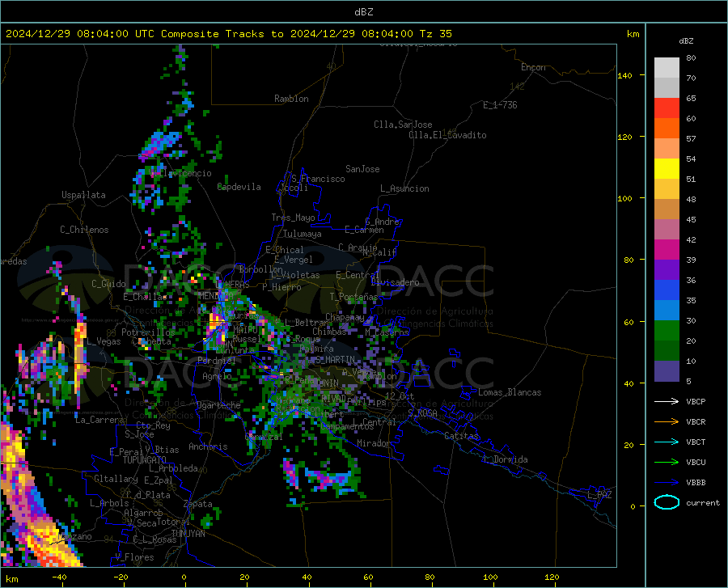This screenshot has height=588, width=728.
Task: Click the 'L_PAZ' map label
Action: point(599,495)
